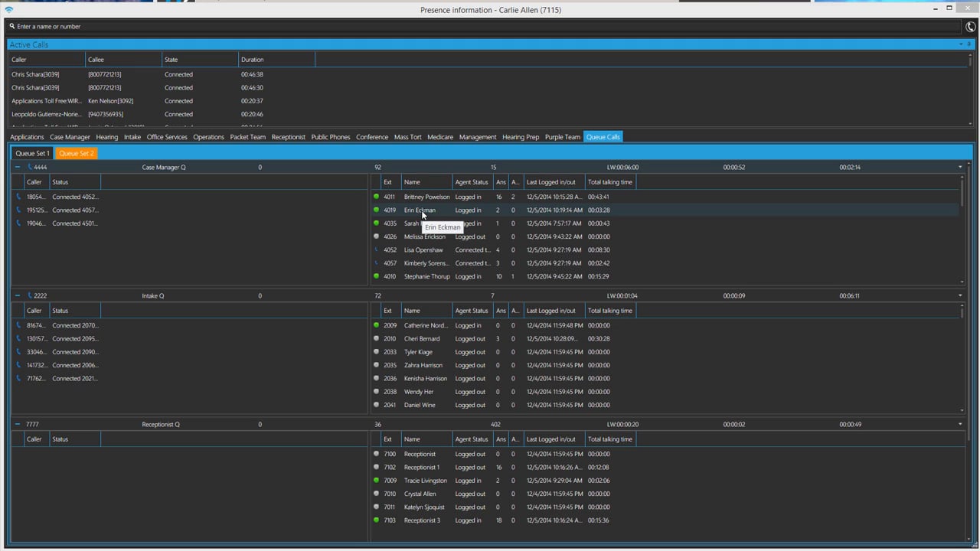
Task: Sort Case Manager agents by Agent Status
Action: (x=472, y=182)
